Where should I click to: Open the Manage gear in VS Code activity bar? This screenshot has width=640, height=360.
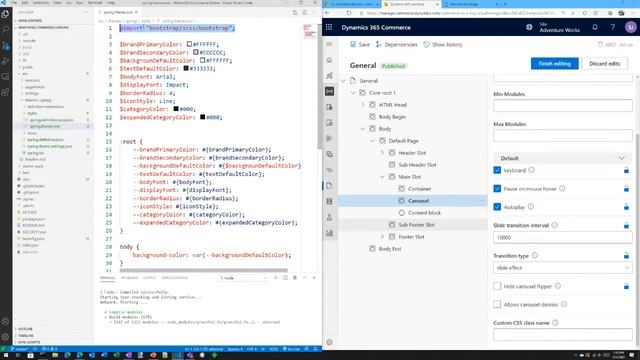click(5, 337)
